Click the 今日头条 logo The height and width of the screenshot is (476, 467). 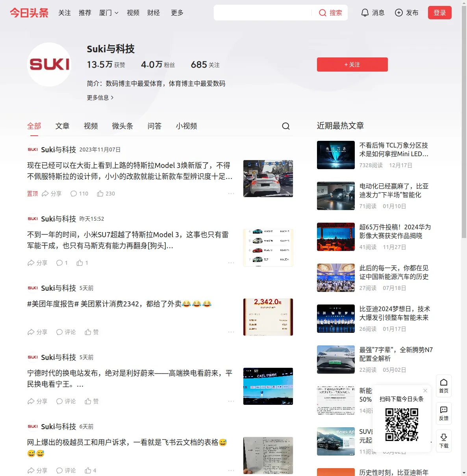pyautogui.click(x=29, y=13)
